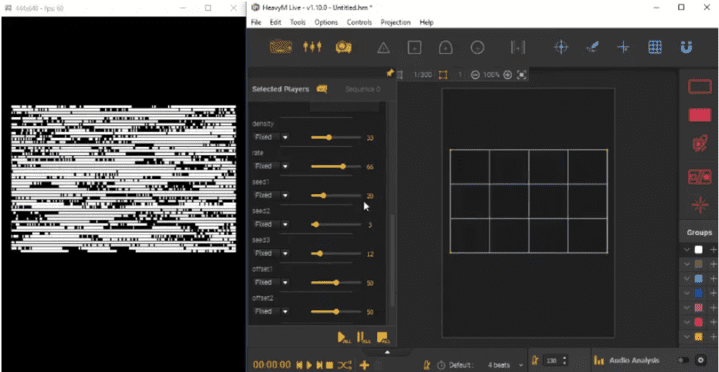Screen dimensions: 719x372
Task: Activate the crosshair target tool
Action: tap(561, 47)
